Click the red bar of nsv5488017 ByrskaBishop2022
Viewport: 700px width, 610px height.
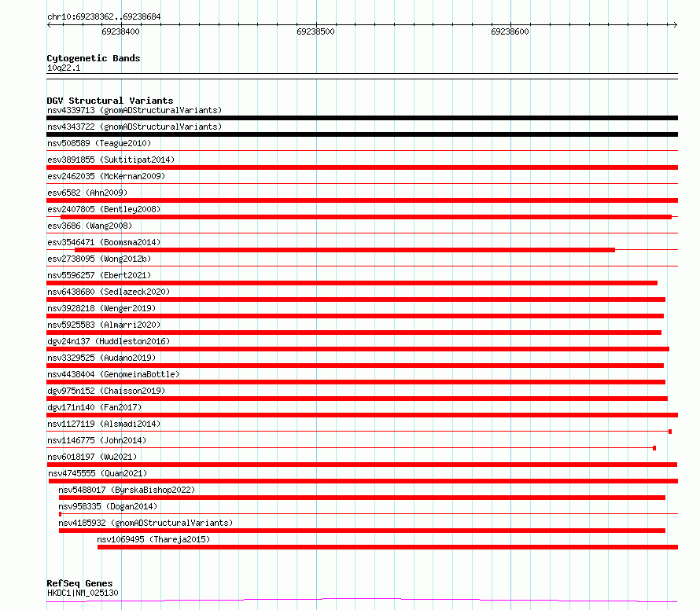[x=362, y=498]
